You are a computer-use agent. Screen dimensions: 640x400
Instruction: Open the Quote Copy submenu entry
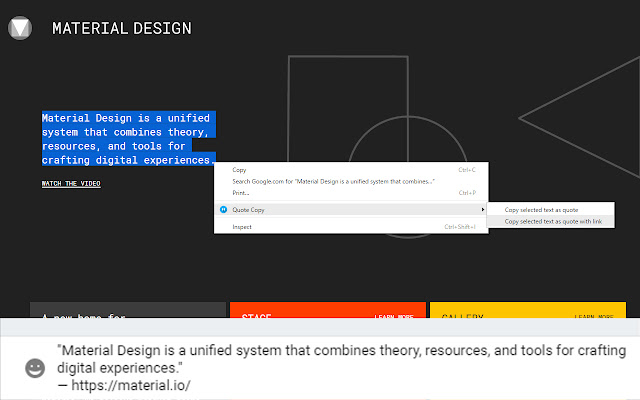(x=351, y=209)
